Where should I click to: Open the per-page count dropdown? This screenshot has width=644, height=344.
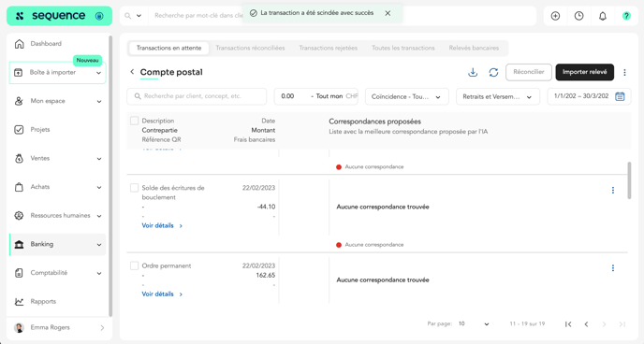click(x=474, y=324)
